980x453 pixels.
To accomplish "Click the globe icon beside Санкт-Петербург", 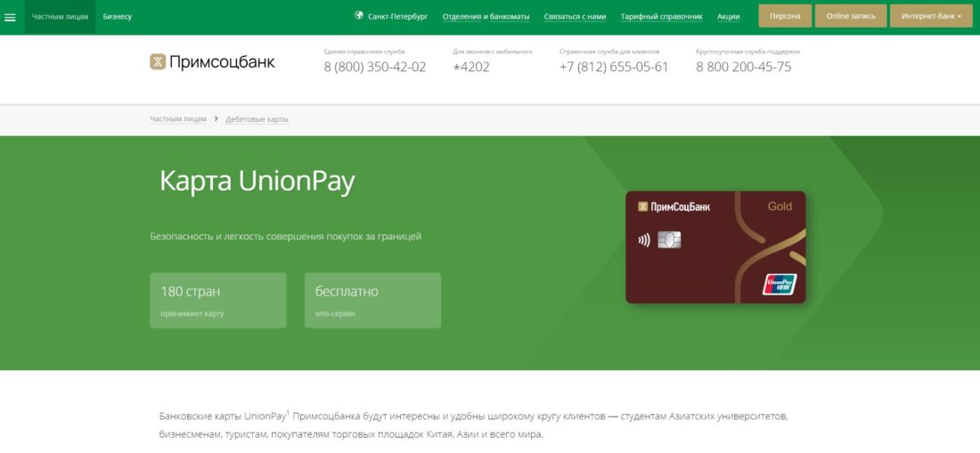I will (x=359, y=16).
